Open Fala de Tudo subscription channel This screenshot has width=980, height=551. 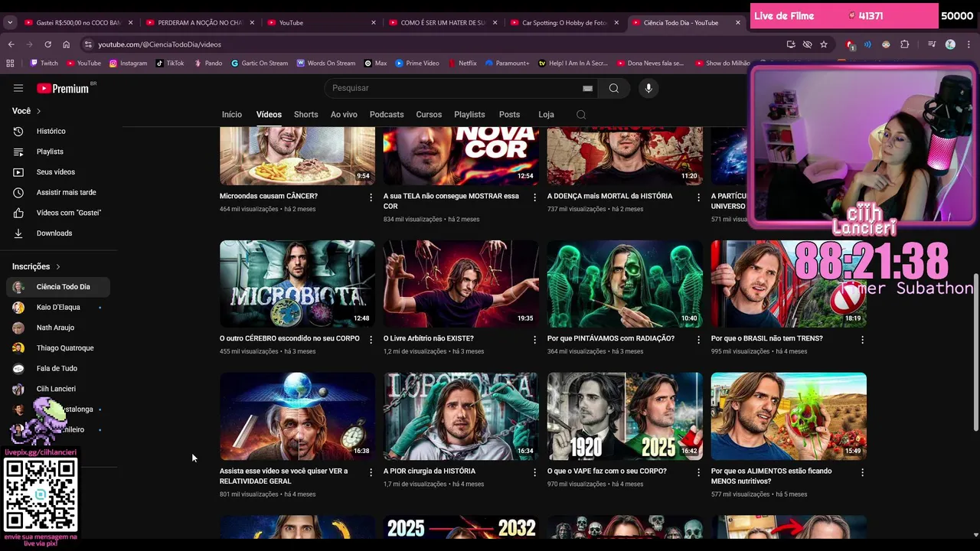[58, 369]
